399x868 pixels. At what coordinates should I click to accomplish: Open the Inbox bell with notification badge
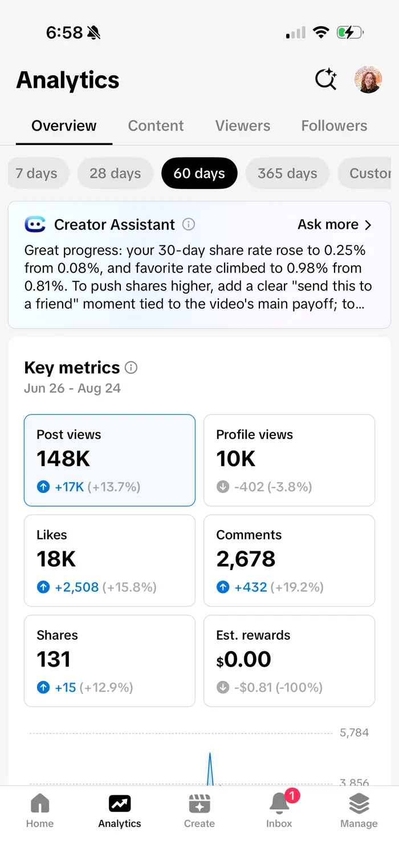279,810
